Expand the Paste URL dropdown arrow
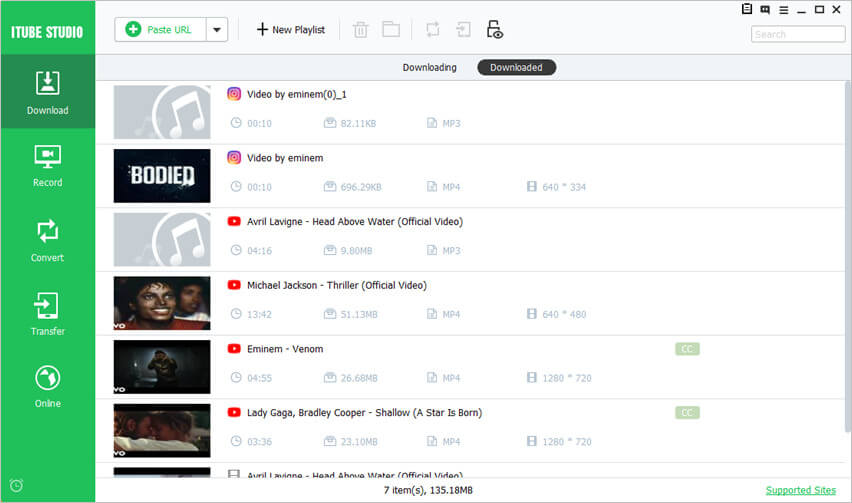Viewport: 852px width, 503px height. pyautogui.click(x=216, y=29)
